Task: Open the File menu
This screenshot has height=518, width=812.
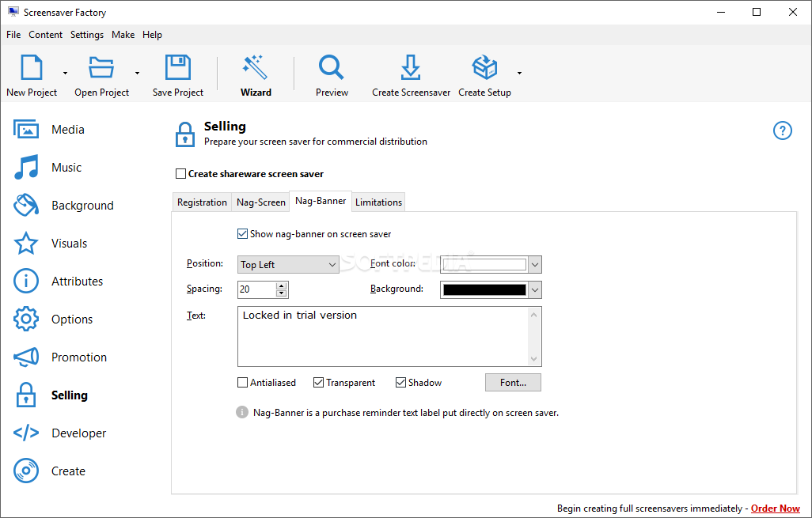Action: click(13, 35)
